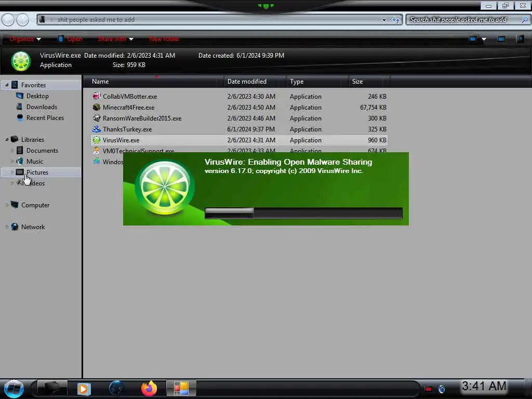This screenshot has height=399, width=532.
Task: Select the 67,754 KB size cell
Action: coord(373,107)
